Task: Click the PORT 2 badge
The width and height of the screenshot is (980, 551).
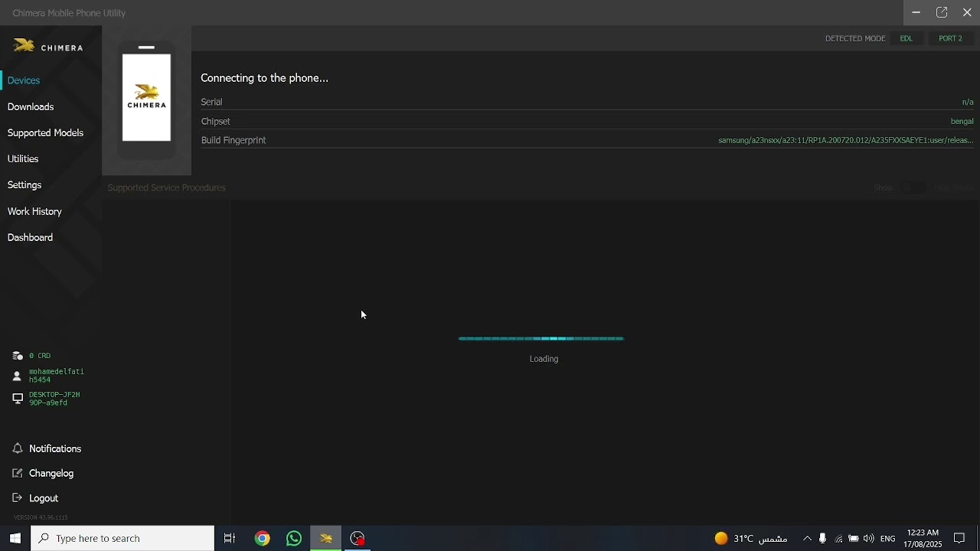Action: (951, 38)
